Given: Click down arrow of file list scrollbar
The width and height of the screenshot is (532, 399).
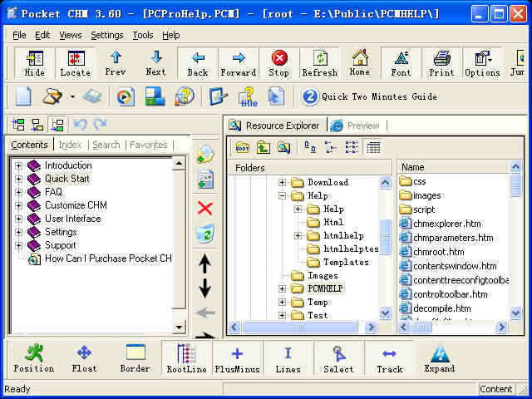Looking at the screenshot, I should pos(515,313).
